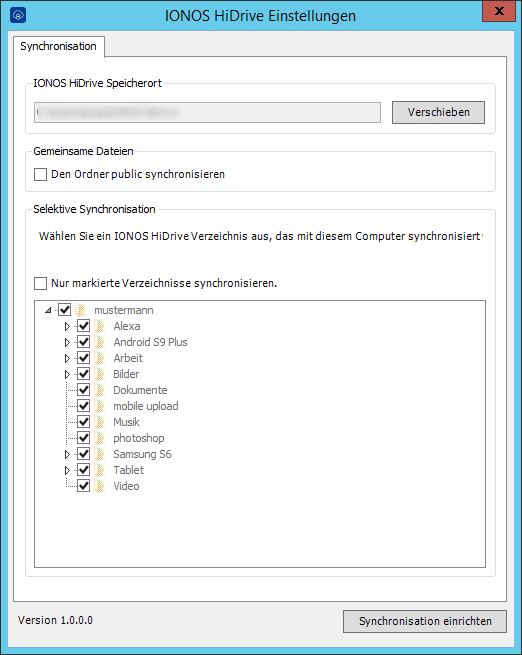Click the mobile upload folder icon
Image resolution: width=522 pixels, height=655 pixels.
point(100,406)
